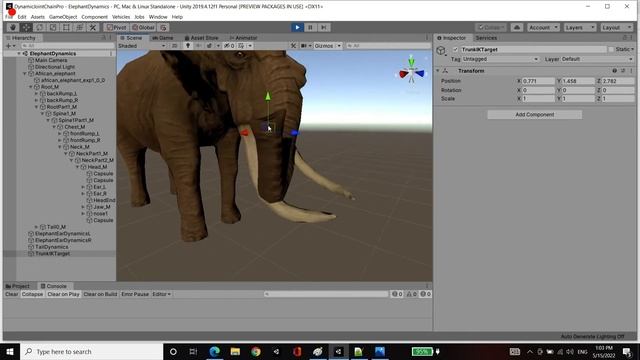
Task: Toggle scene grid icon
Action: click(x=241, y=46)
